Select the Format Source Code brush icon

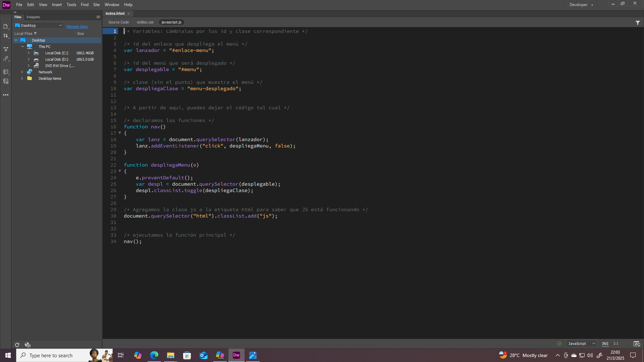[6, 59]
